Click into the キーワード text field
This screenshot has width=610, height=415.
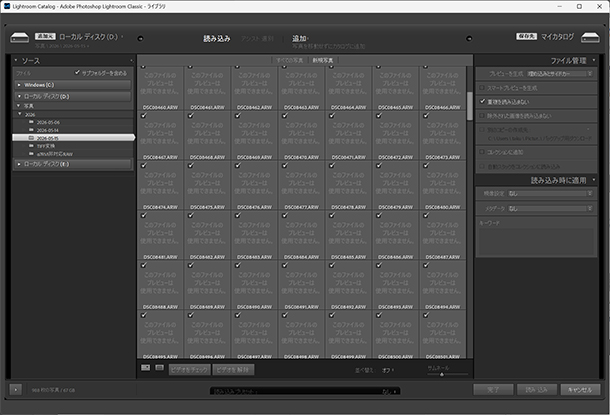(536, 241)
